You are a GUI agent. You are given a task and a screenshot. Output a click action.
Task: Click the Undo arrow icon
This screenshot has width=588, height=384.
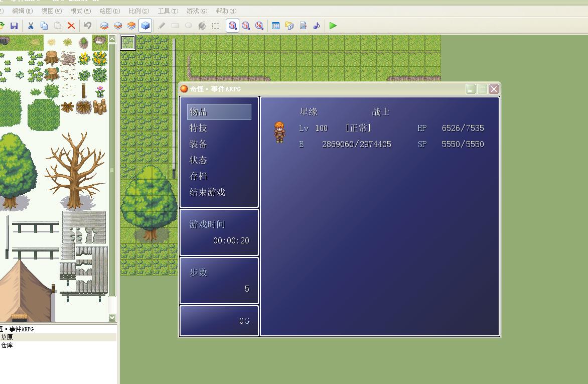coord(87,26)
